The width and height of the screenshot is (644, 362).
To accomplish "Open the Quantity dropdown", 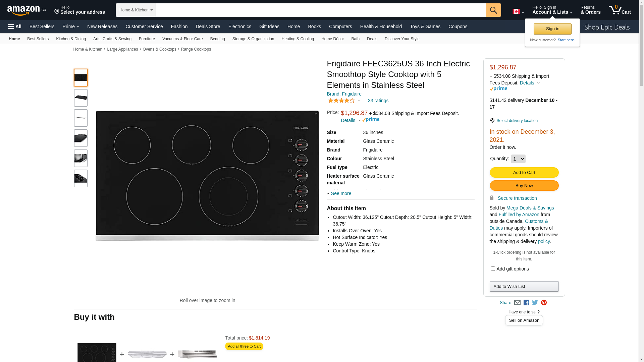I will [518, 159].
